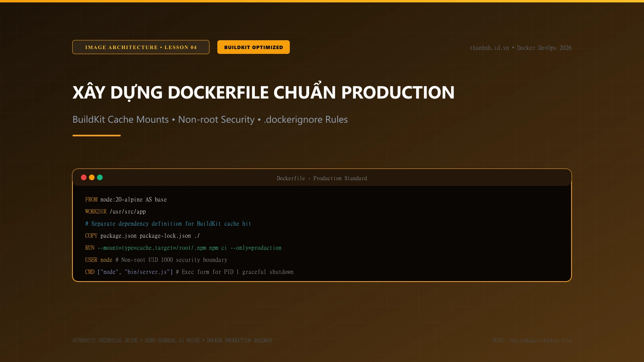The width and height of the screenshot is (644, 362).
Task: Click the "RUN --mount=type=cache" code line
Action: coord(183,248)
